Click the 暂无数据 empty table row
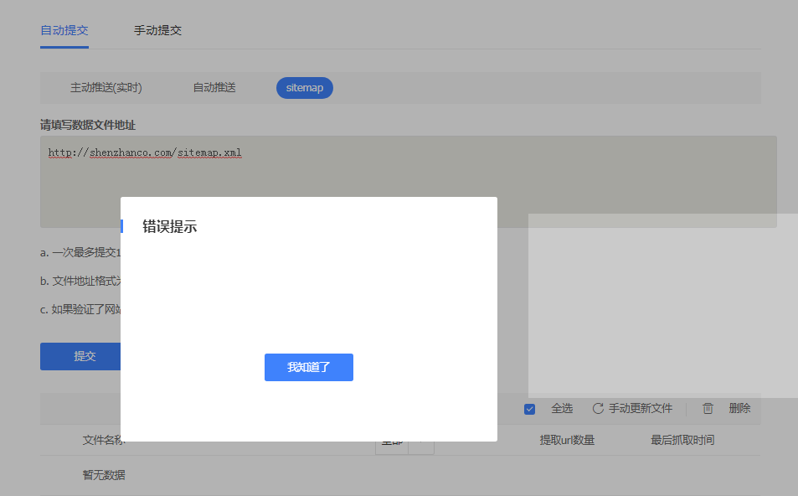 (x=104, y=475)
